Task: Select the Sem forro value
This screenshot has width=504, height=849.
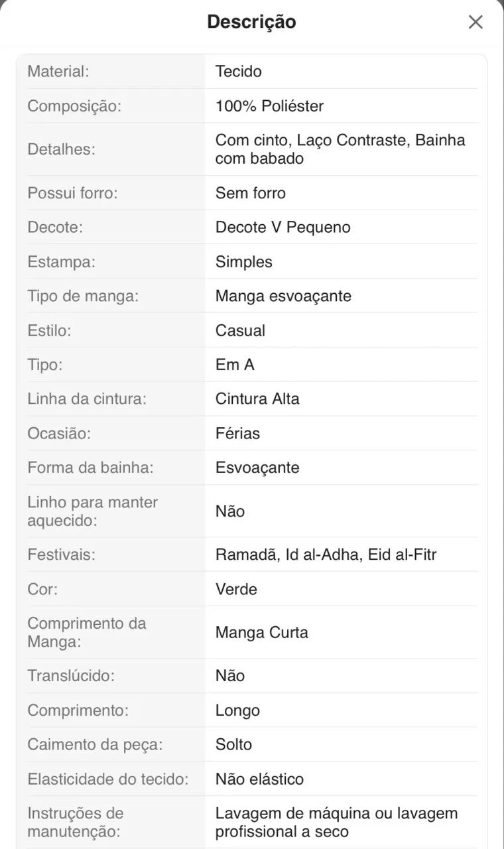Action: click(251, 193)
